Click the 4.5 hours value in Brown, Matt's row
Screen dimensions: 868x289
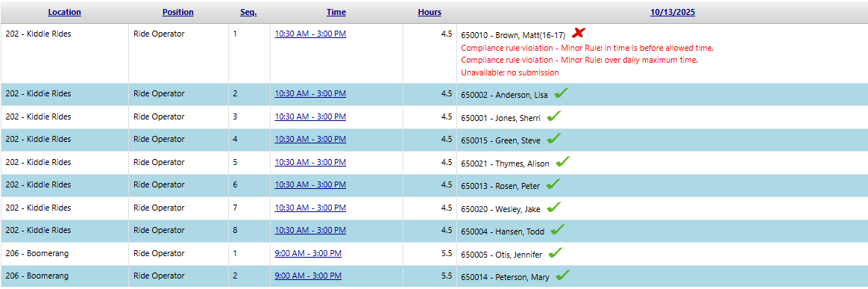(447, 34)
